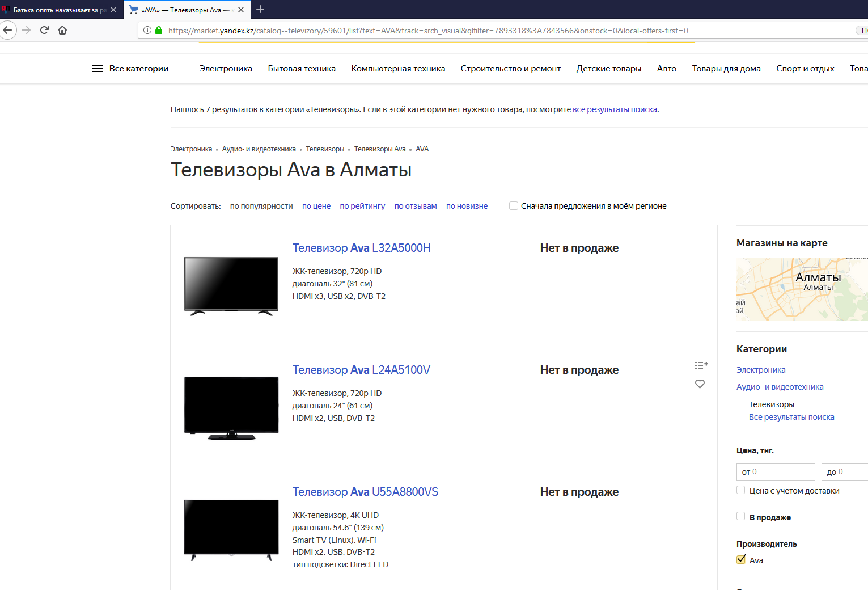
Task: Click the L32A5000H television thumbnail
Action: (231, 286)
